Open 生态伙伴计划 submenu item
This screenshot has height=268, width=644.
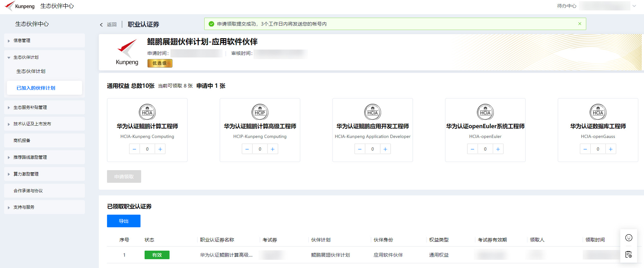click(x=31, y=71)
